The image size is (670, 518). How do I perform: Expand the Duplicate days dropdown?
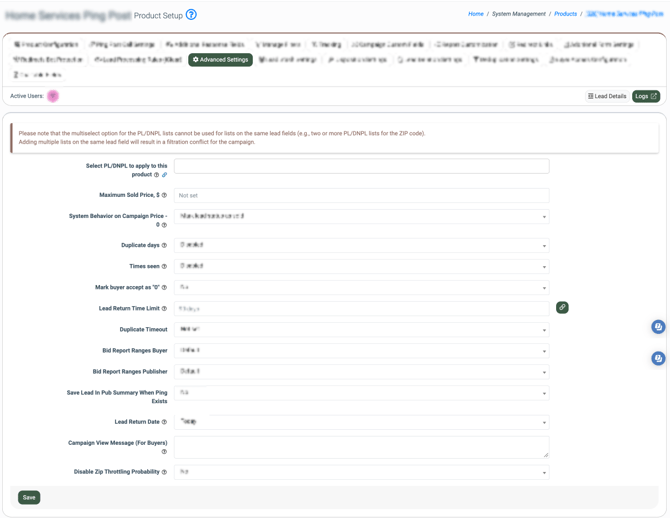coord(361,245)
